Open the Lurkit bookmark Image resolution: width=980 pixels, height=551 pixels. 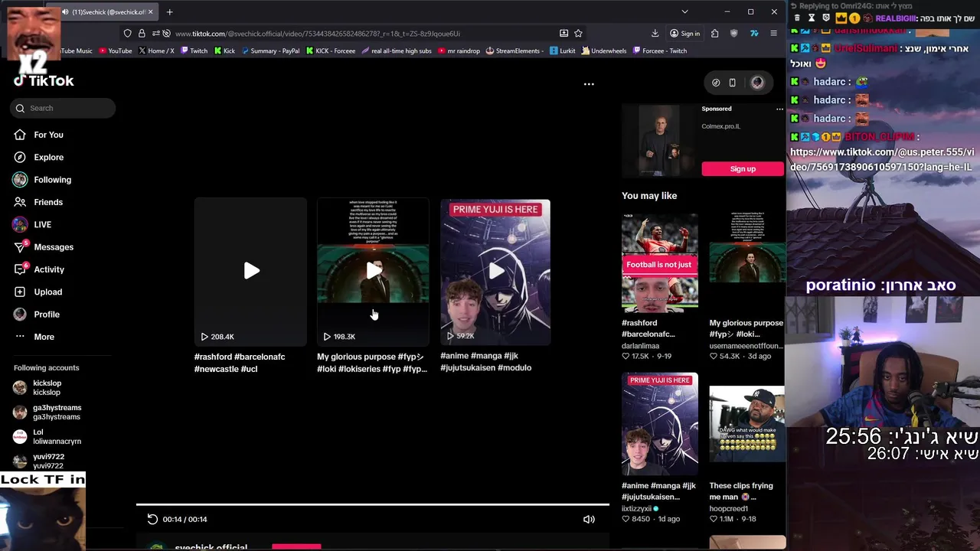pos(563,51)
